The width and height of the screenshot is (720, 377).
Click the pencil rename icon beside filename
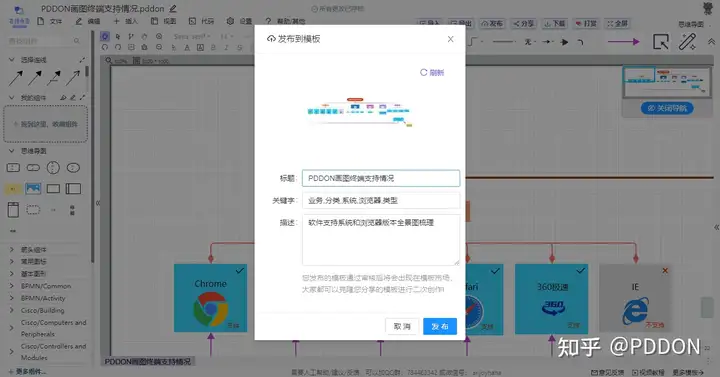click(x=173, y=9)
